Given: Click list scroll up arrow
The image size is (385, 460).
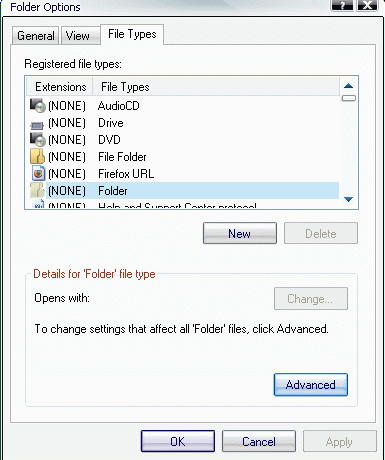Looking at the screenshot, I should (x=349, y=86).
